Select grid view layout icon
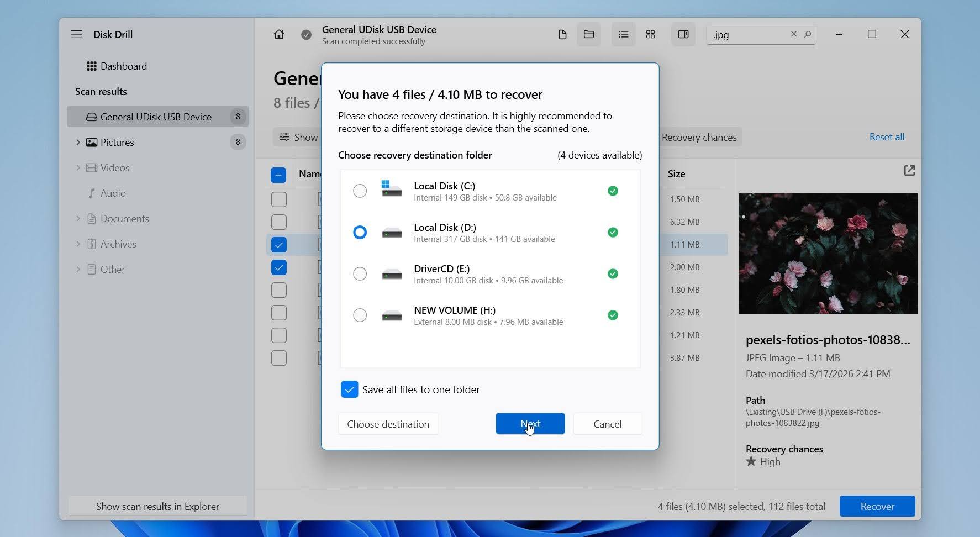Screen dimensions: 980x537 point(651,34)
